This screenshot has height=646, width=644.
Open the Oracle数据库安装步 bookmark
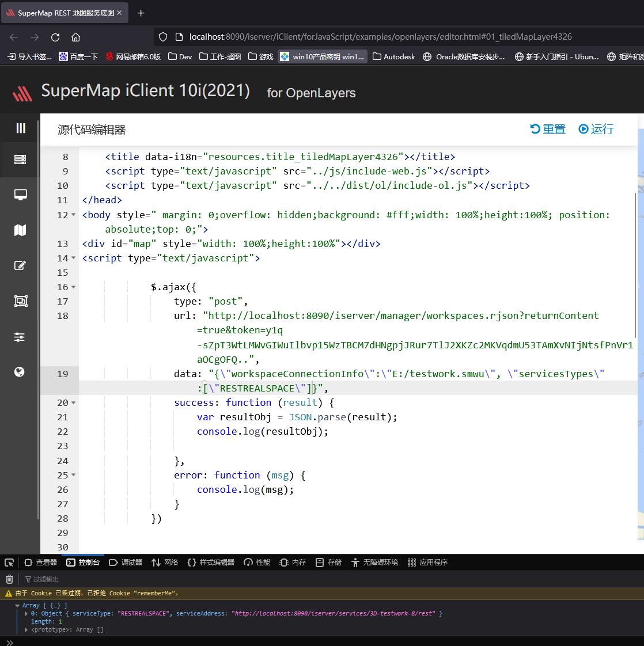click(x=464, y=56)
